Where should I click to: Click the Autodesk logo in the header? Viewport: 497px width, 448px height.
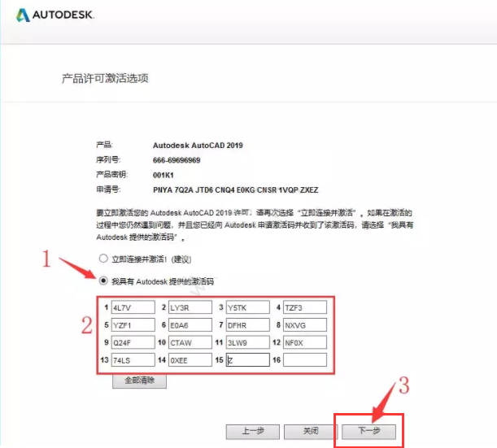click(54, 15)
